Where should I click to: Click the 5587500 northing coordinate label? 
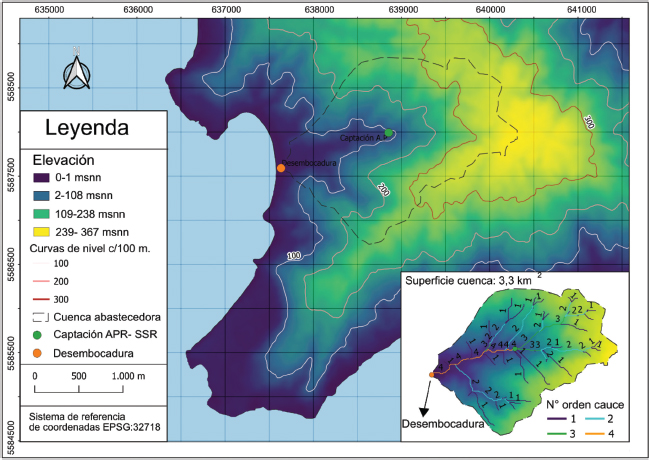11,176
